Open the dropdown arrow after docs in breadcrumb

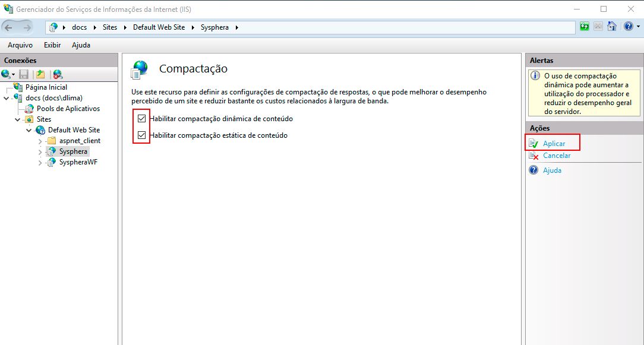tap(95, 27)
